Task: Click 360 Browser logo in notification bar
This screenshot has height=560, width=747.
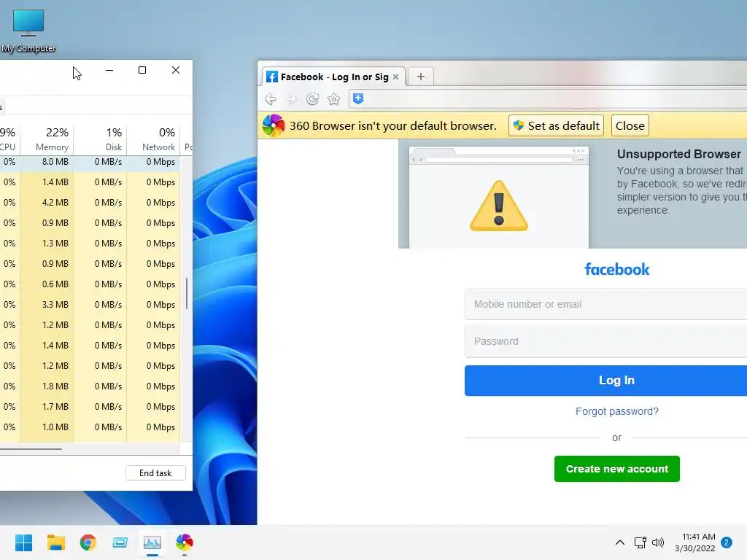Action: pos(274,125)
